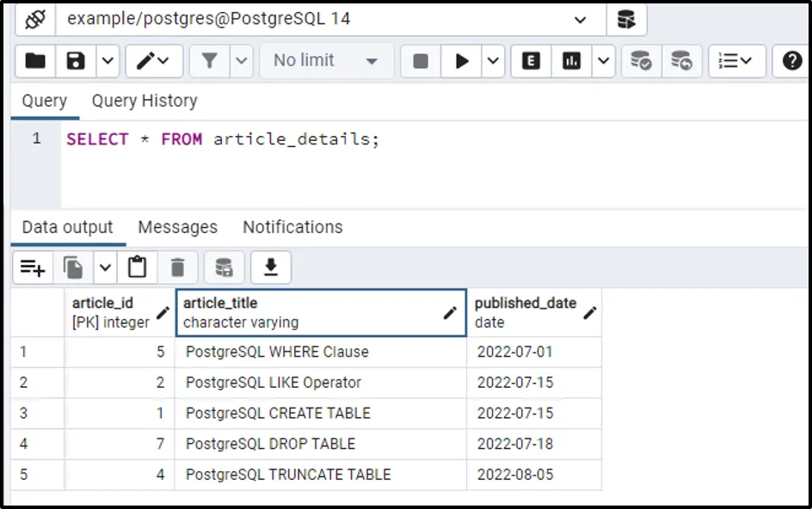This screenshot has width=812, height=509.
Task: Open the Help question mark icon
Action: (x=792, y=61)
